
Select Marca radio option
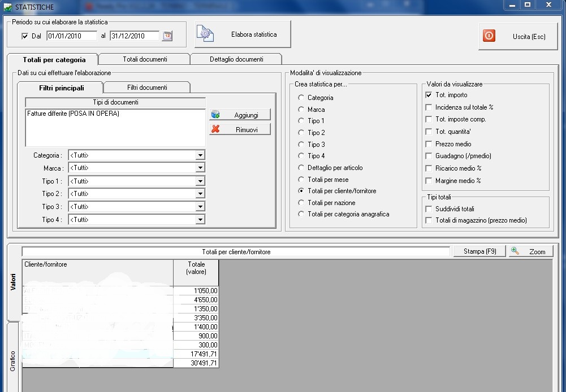[x=301, y=109]
